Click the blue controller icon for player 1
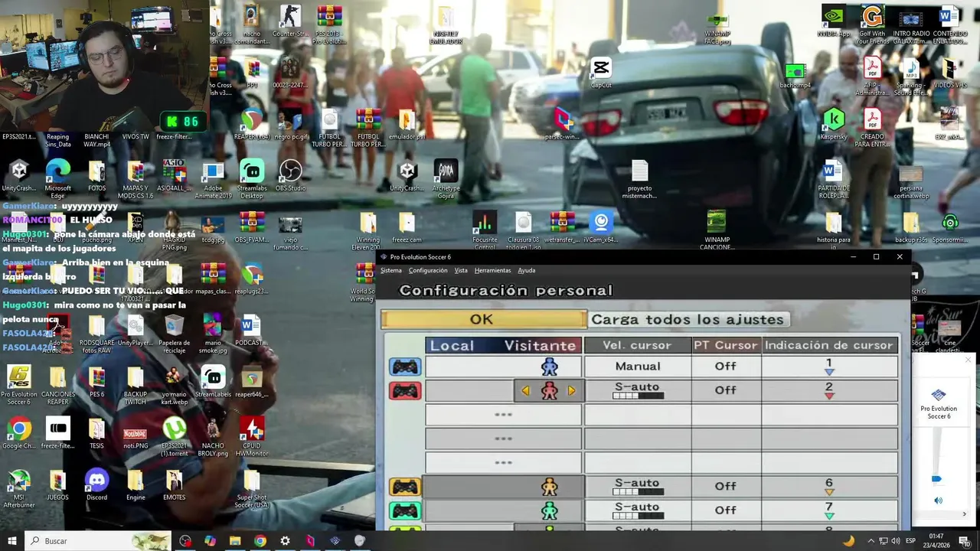Screen dimensions: 980x551 point(405,367)
